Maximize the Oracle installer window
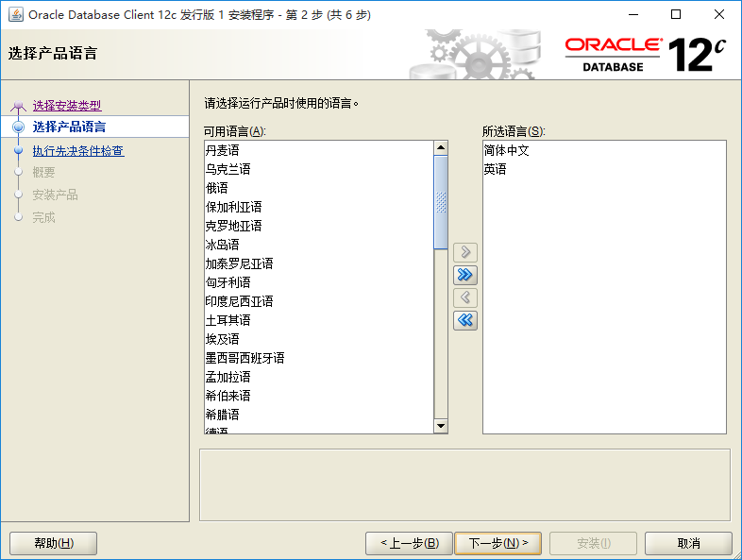 676,15
